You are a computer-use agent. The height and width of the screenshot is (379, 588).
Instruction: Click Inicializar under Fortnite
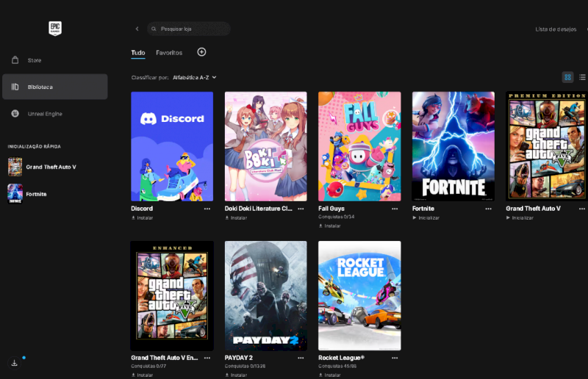click(x=426, y=218)
